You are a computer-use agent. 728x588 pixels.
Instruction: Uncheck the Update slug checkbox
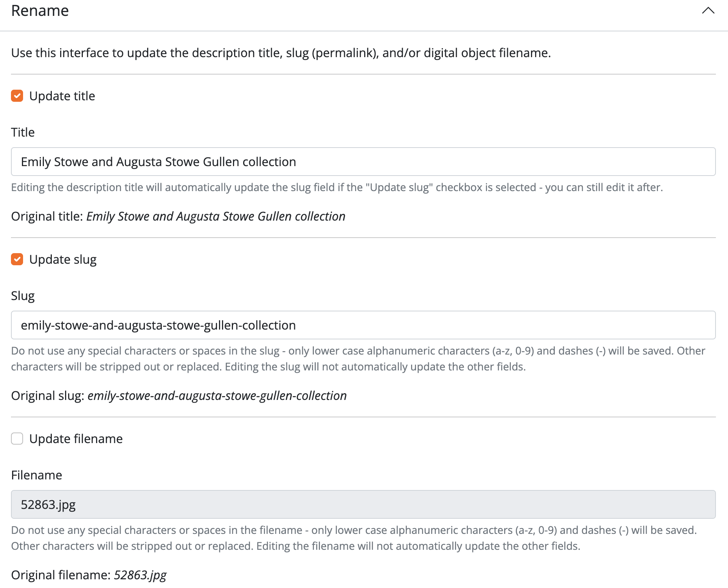pos(17,260)
